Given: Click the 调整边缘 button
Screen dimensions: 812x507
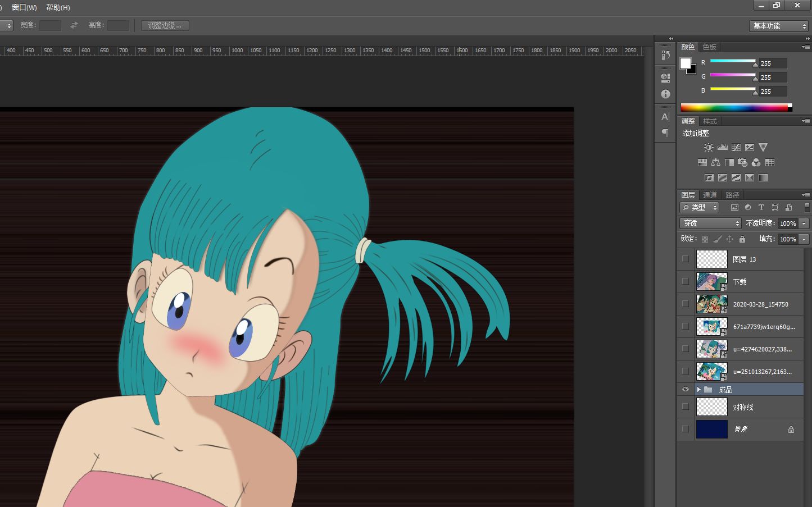Looking at the screenshot, I should coord(165,25).
